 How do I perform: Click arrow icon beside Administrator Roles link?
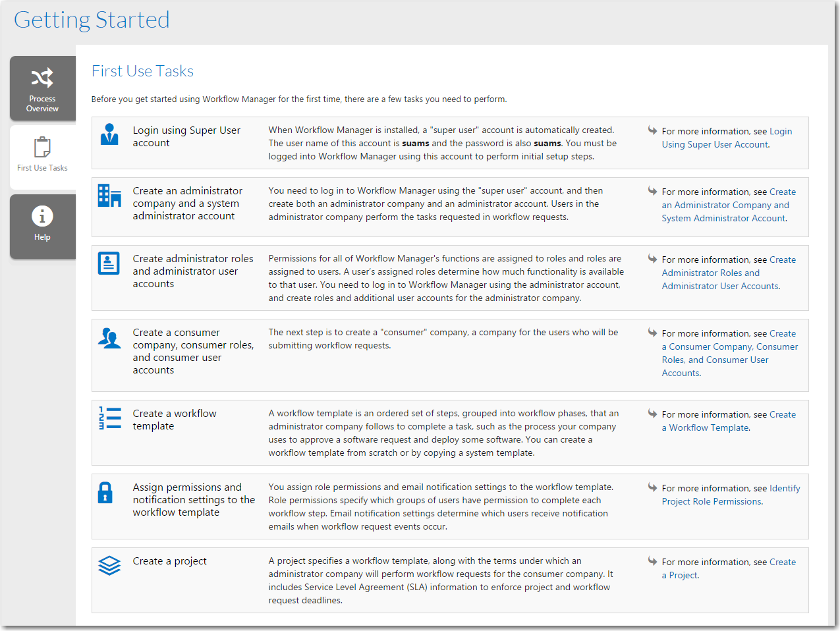pos(652,258)
